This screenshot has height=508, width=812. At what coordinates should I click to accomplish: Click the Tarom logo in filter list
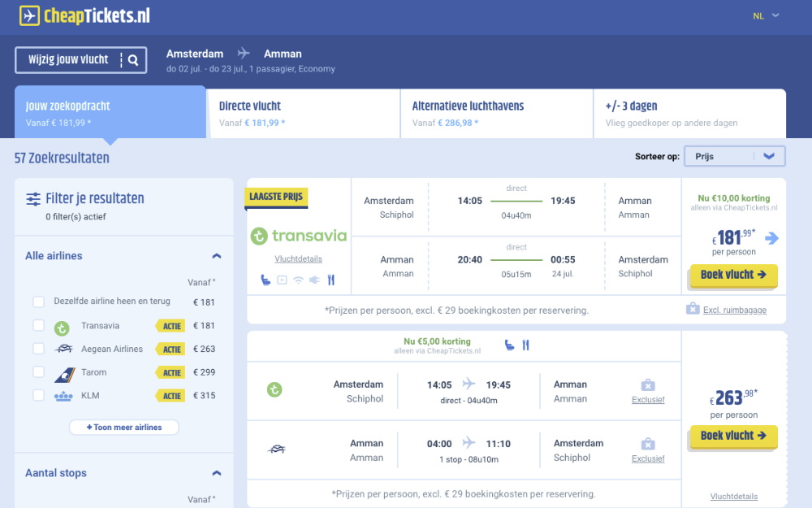65,373
